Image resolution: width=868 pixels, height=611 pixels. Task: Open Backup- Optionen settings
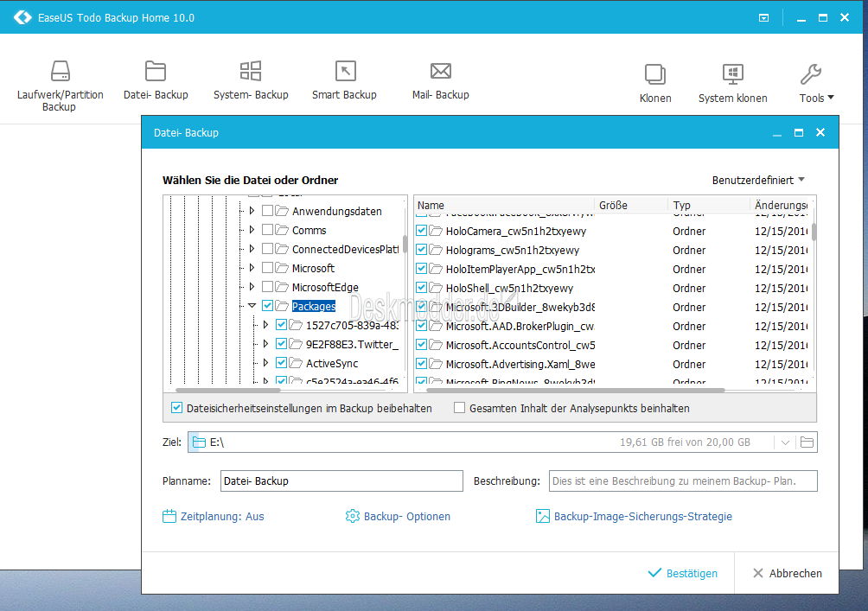click(x=398, y=516)
